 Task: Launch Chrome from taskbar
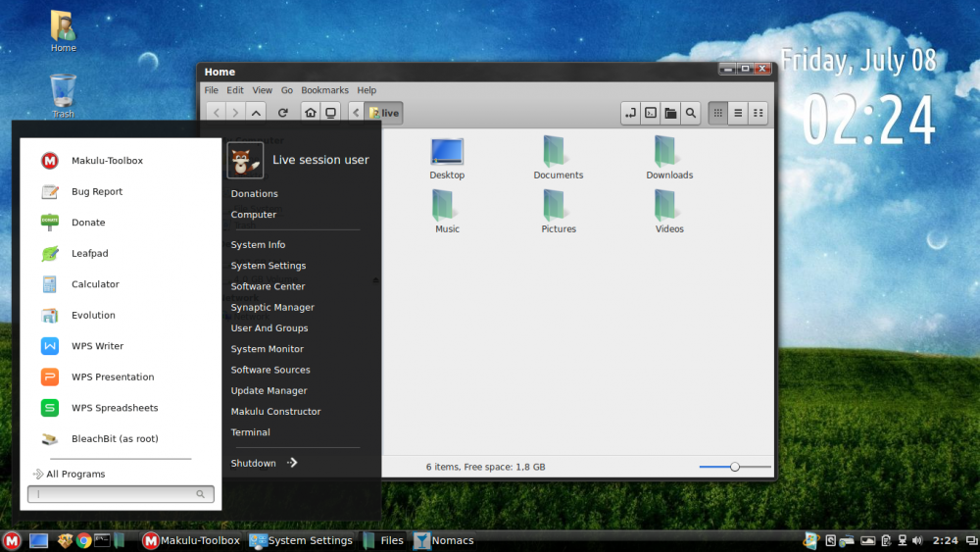[83, 541]
